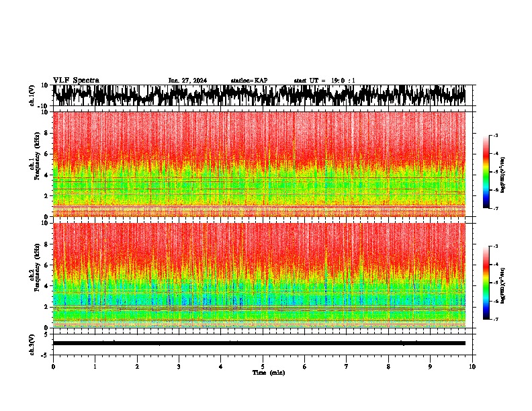Click the ch.1(V) waveform axis label
Screen dimensions: 532x411
tap(33, 95)
